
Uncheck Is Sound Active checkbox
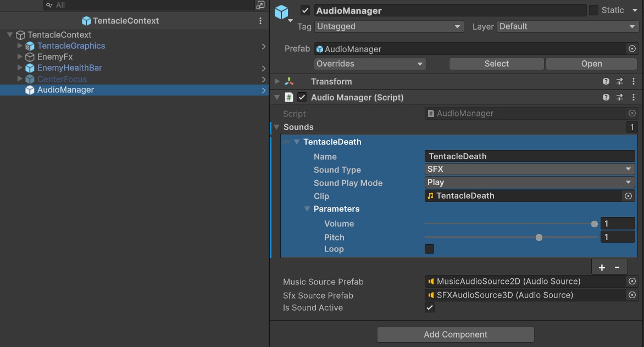(x=430, y=308)
